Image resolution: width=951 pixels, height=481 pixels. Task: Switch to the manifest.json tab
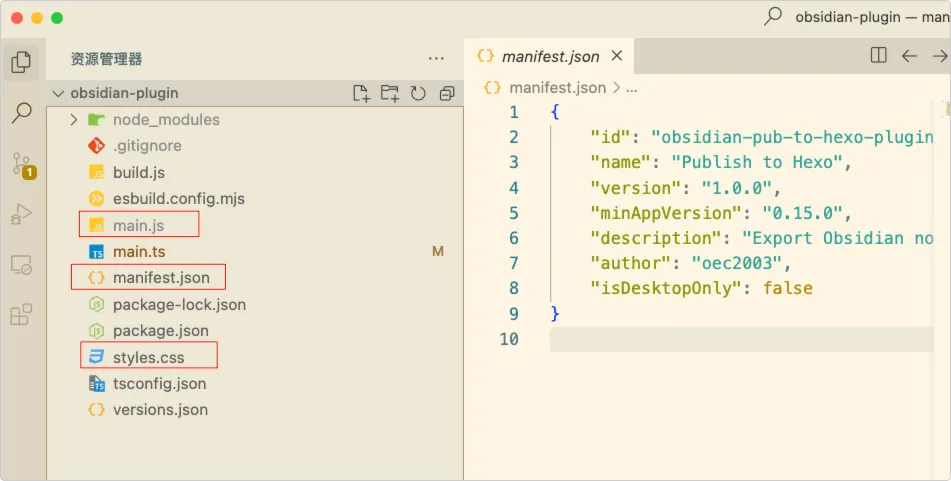click(x=549, y=56)
